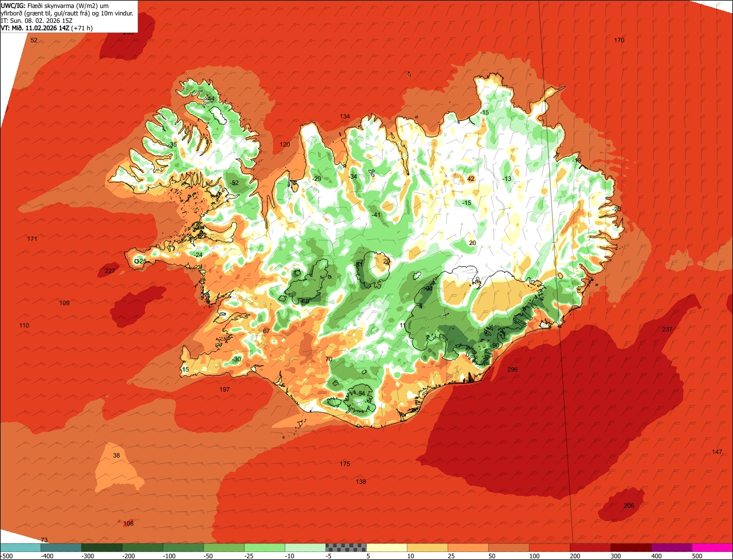Click the flux value 30 on the Reykjanes peninsula
The width and height of the screenshot is (733, 560).
pyautogui.click(x=237, y=359)
